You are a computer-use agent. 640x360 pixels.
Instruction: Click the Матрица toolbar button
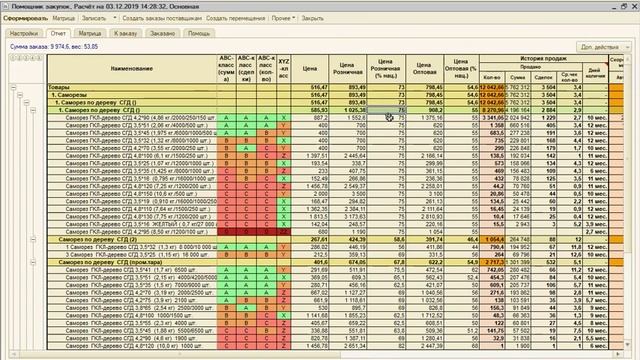pos(64,18)
